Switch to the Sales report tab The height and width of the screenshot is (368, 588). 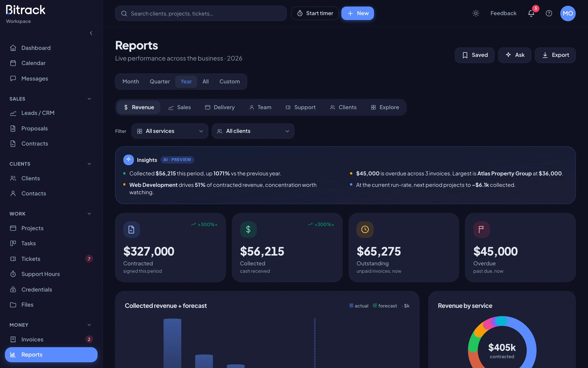(179, 107)
